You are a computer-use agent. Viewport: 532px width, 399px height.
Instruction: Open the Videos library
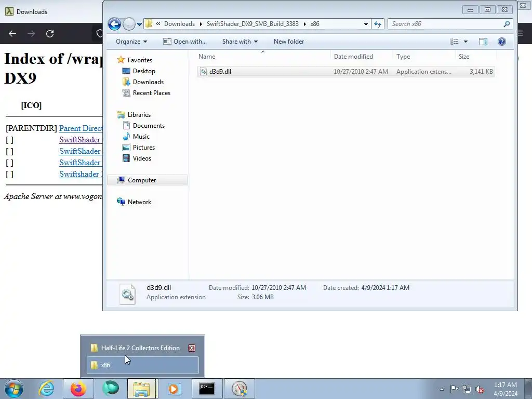pyautogui.click(x=142, y=158)
